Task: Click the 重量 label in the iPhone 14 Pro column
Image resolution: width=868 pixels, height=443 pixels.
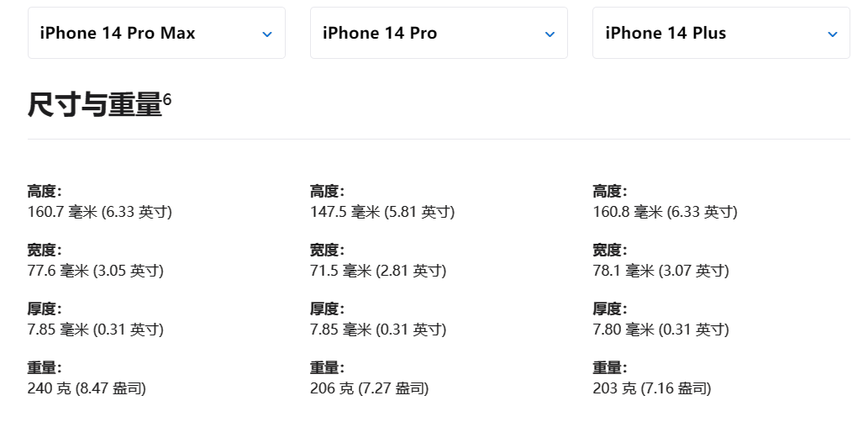Action: point(327,368)
